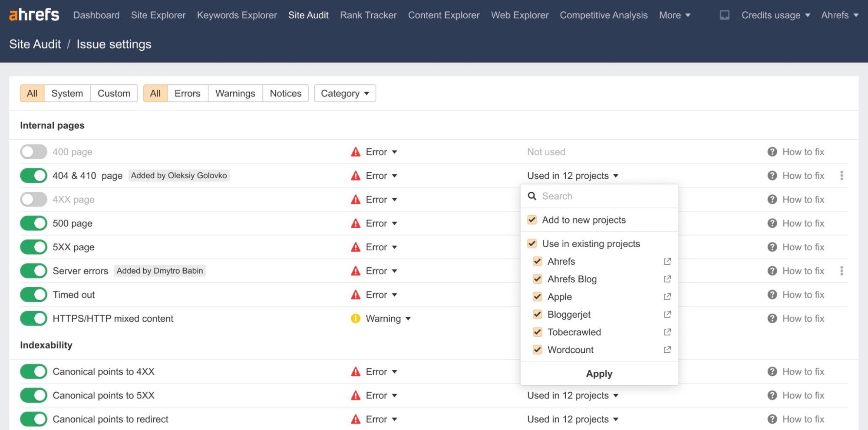
Task: Switch to the Warnings filter tab
Action: pyautogui.click(x=234, y=93)
